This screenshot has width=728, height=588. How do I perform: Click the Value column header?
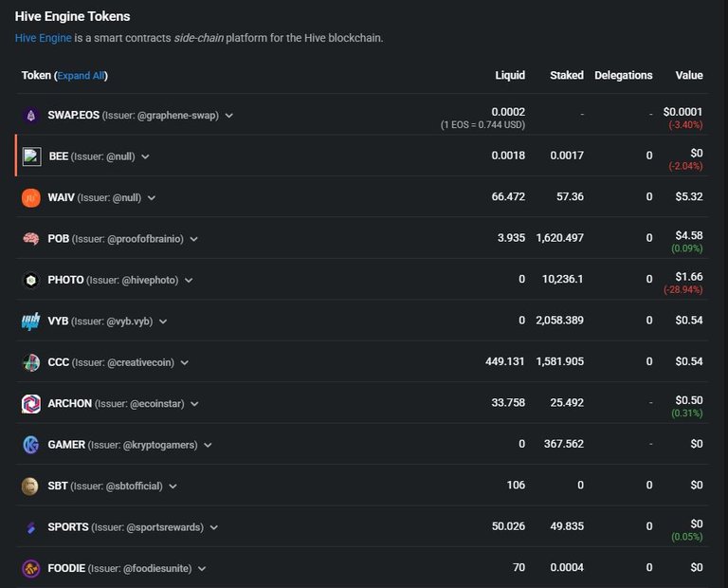tap(689, 75)
